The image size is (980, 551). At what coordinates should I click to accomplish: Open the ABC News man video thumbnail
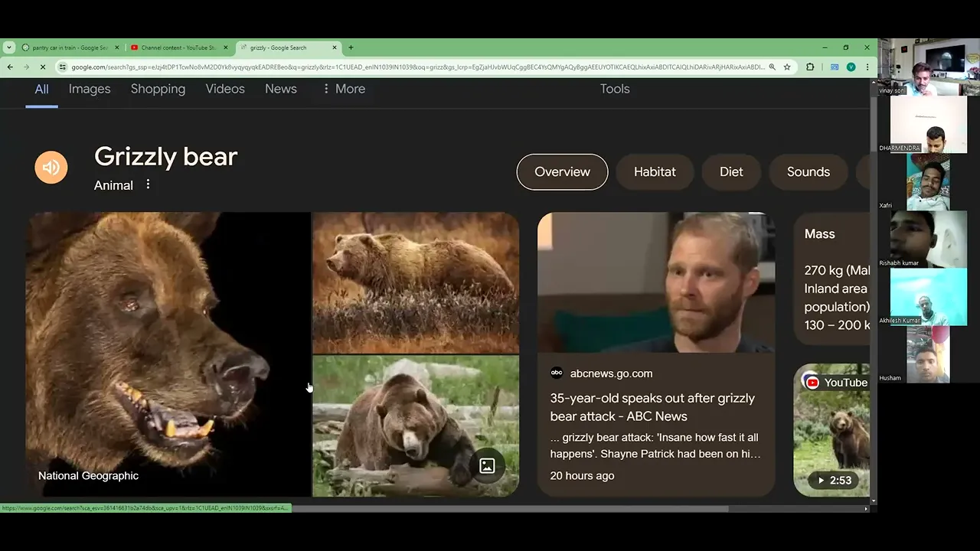(656, 282)
